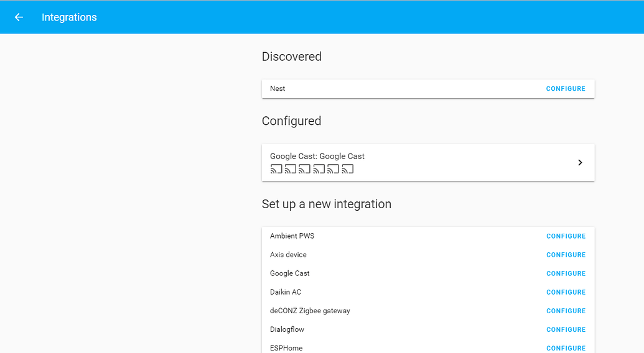The image size is (644, 353).
Task: Configure ESPHome integration
Action: click(566, 348)
